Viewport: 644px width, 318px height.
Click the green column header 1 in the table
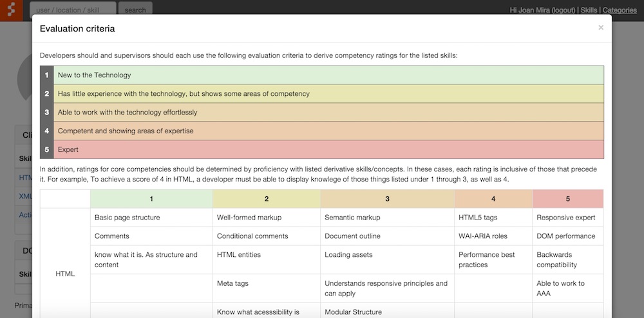(x=151, y=199)
